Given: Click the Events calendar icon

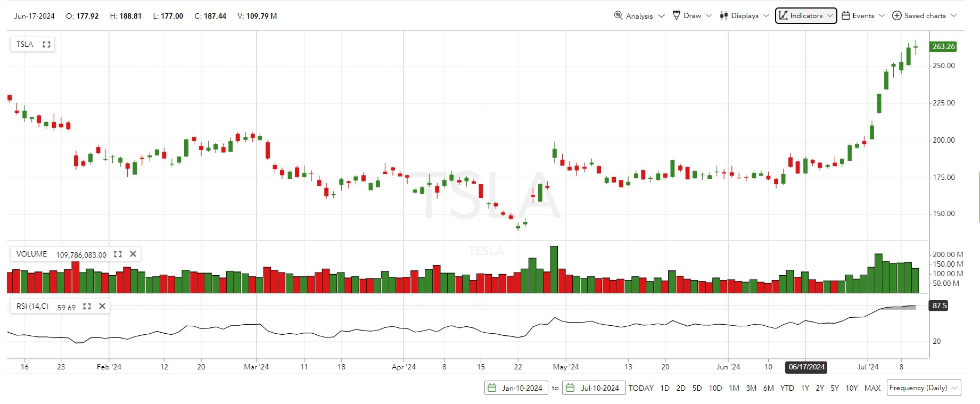Looking at the screenshot, I should click(846, 15).
